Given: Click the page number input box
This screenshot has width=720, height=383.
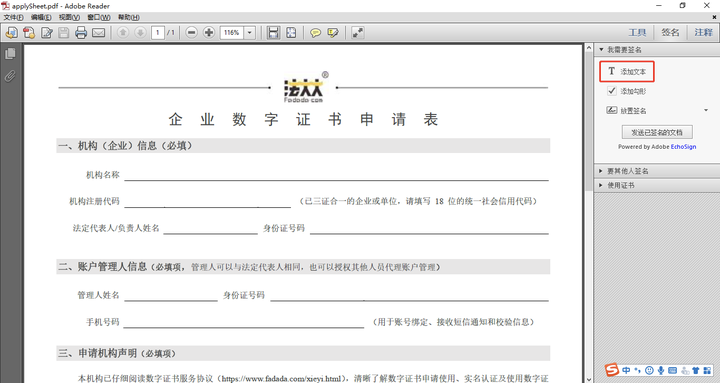Looking at the screenshot, I should click(x=158, y=33).
